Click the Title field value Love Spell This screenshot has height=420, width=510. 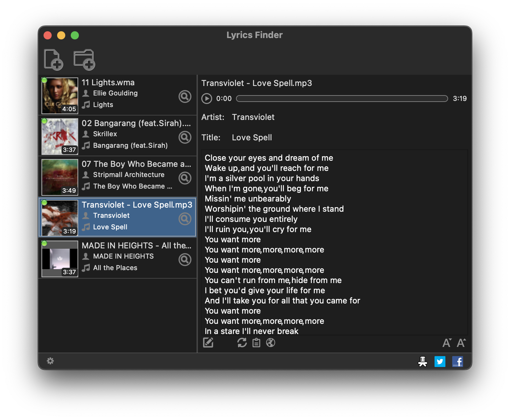pyautogui.click(x=252, y=138)
